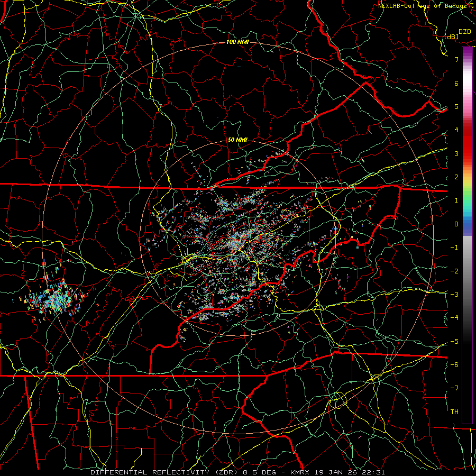
Task: Click the 1 value on the color scale
Action: point(456,200)
